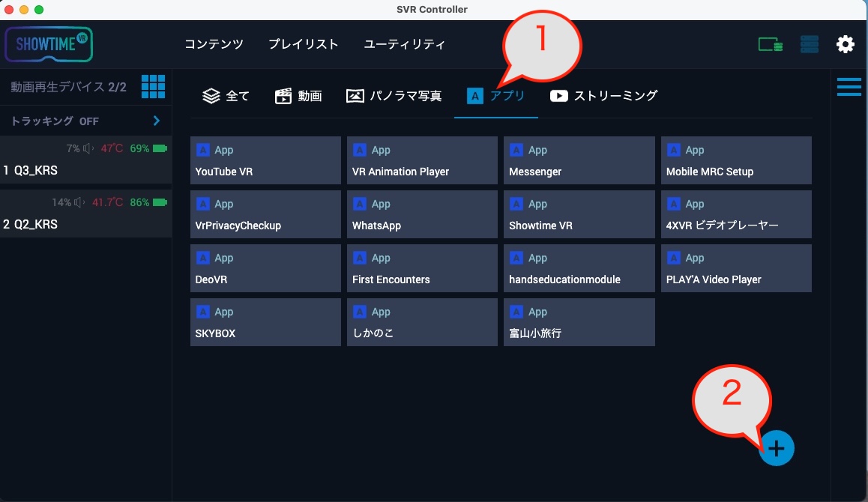
Task: Click the volume icon for Q3_KRS
Action: [x=88, y=148]
